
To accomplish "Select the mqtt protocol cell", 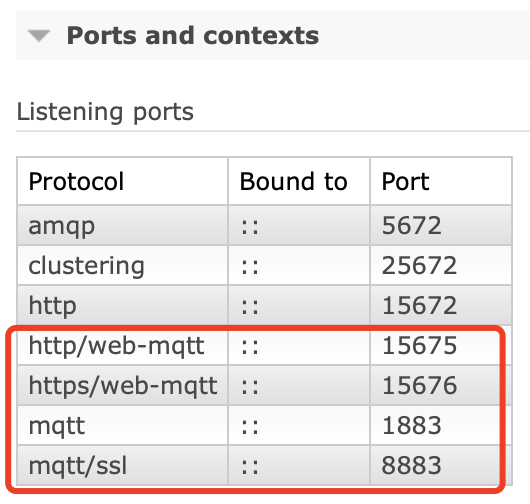I will 123,425.
